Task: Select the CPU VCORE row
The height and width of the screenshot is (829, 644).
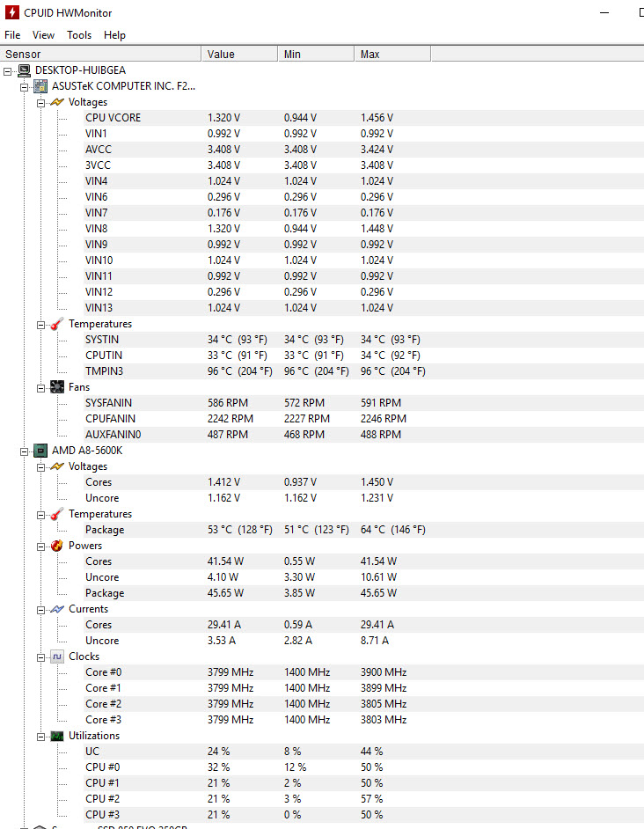Action: [x=363, y=117]
